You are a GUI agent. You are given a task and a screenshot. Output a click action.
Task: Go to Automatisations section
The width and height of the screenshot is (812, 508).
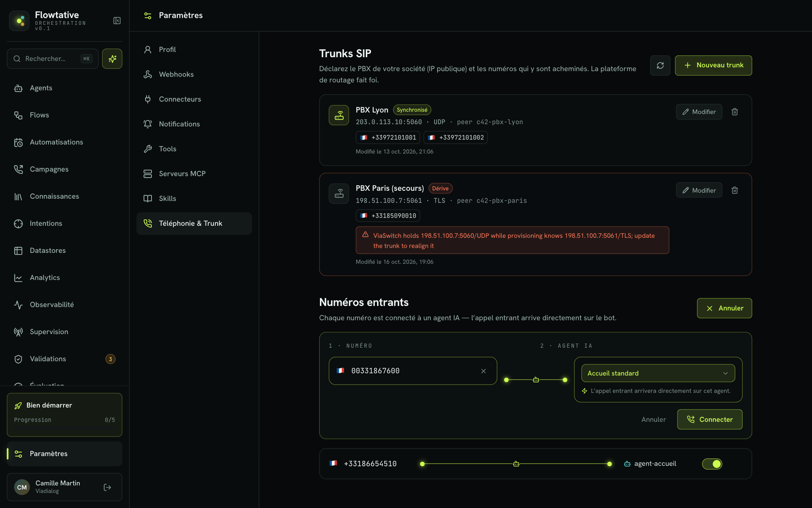pos(65,142)
